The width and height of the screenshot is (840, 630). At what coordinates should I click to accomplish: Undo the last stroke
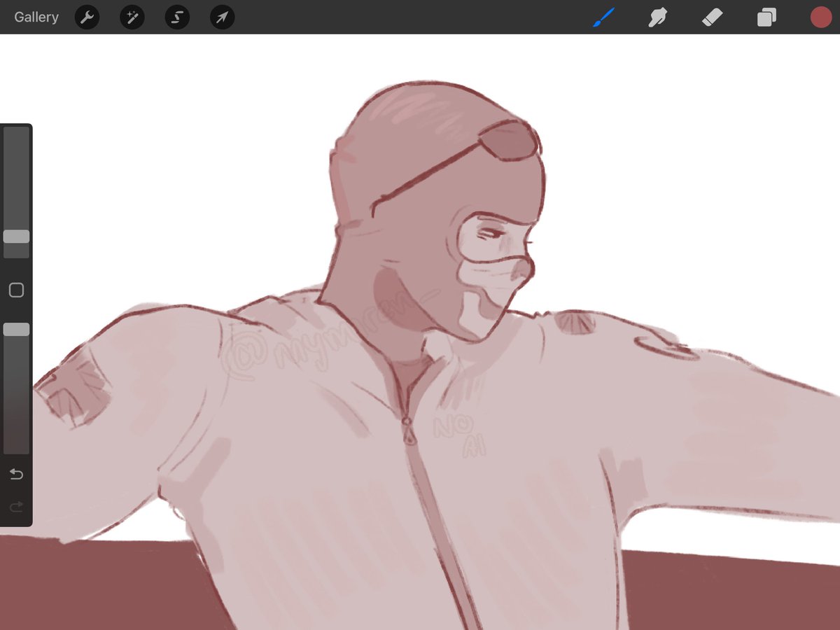click(x=16, y=475)
